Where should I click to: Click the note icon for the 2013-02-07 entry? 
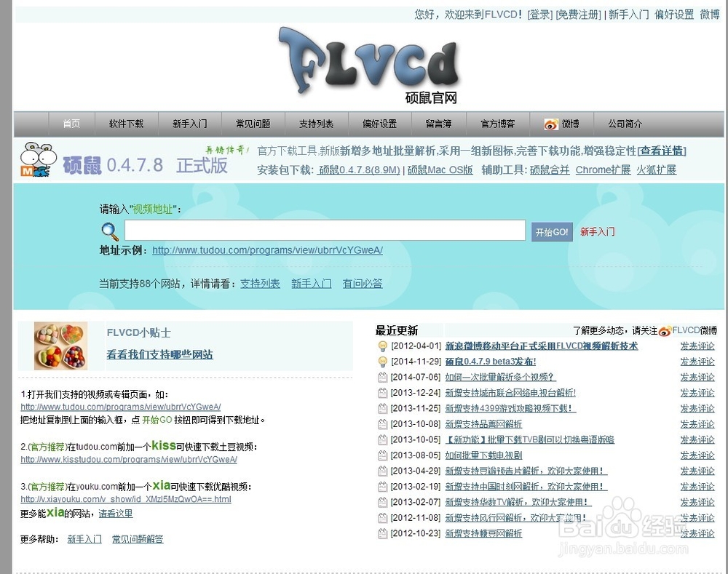[383, 502]
